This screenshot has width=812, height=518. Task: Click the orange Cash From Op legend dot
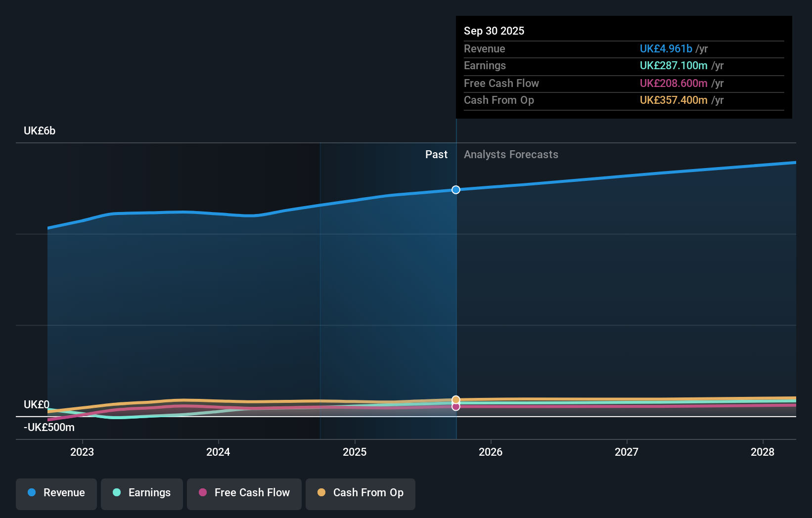(x=321, y=493)
